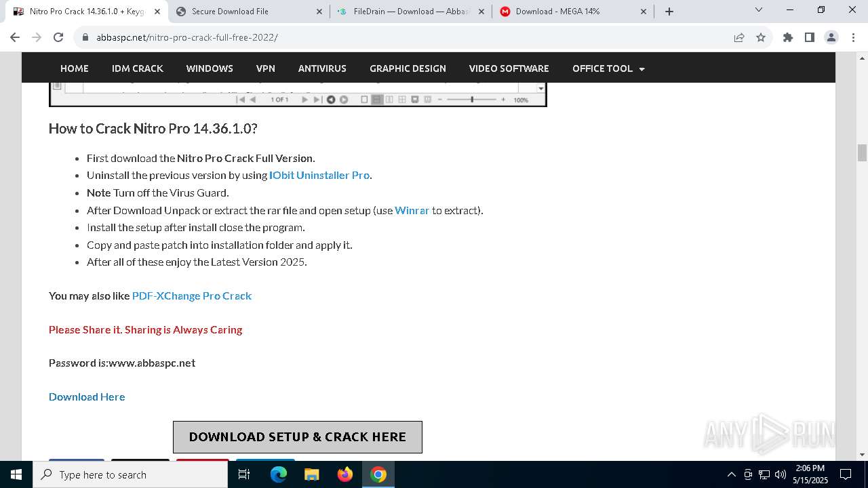Click the taskbar search box
This screenshot has height=488, width=868.
[x=130, y=474]
